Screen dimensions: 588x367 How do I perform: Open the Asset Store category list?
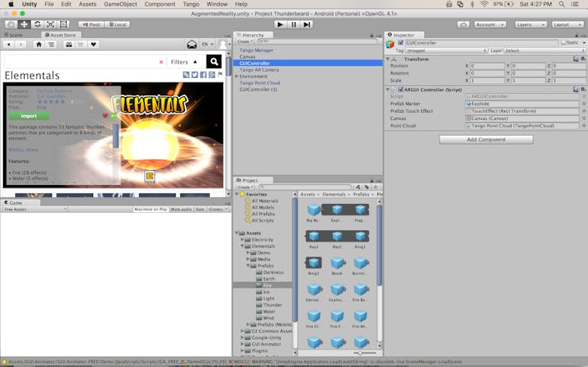[51, 44]
